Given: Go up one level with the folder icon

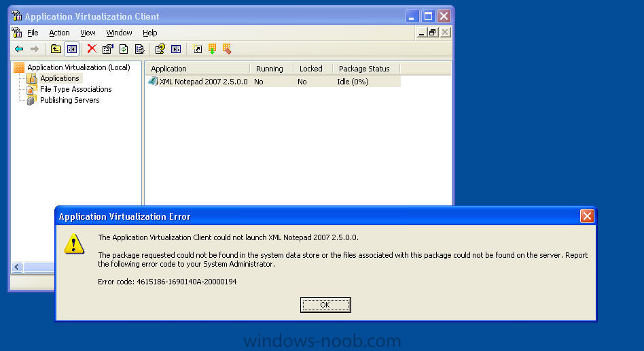Looking at the screenshot, I should click(x=56, y=49).
